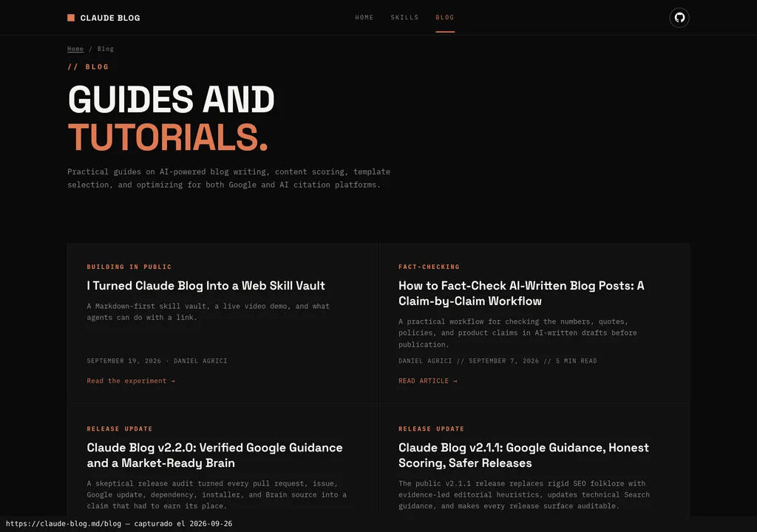Screen dimensions: 757x532
Task: Click Release Update label above v2.2.0 title
Action: pyautogui.click(x=119, y=429)
